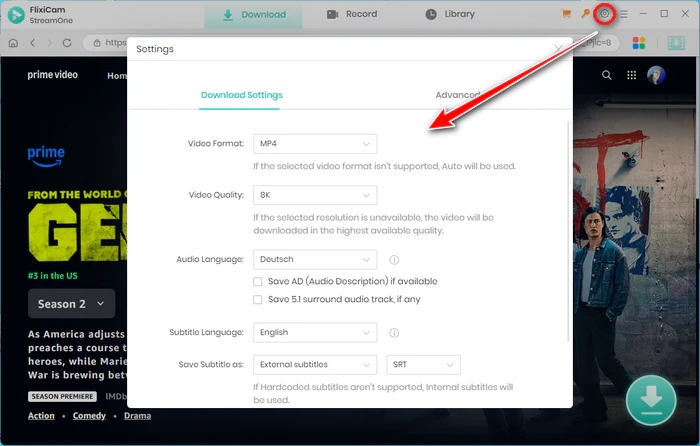Click the Prime Video profile avatar
The image size is (700, 446).
tap(657, 75)
